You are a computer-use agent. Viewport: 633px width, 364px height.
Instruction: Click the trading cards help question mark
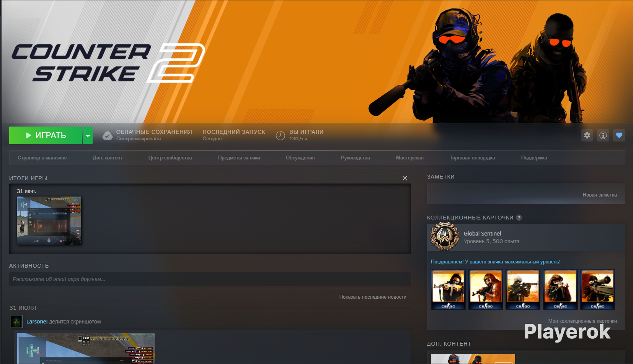519,218
